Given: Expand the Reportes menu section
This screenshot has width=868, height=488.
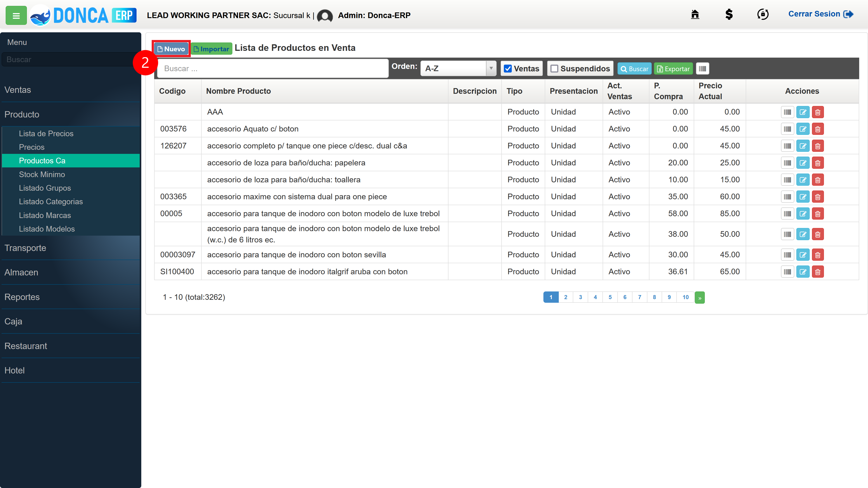Looking at the screenshot, I should tap(71, 297).
